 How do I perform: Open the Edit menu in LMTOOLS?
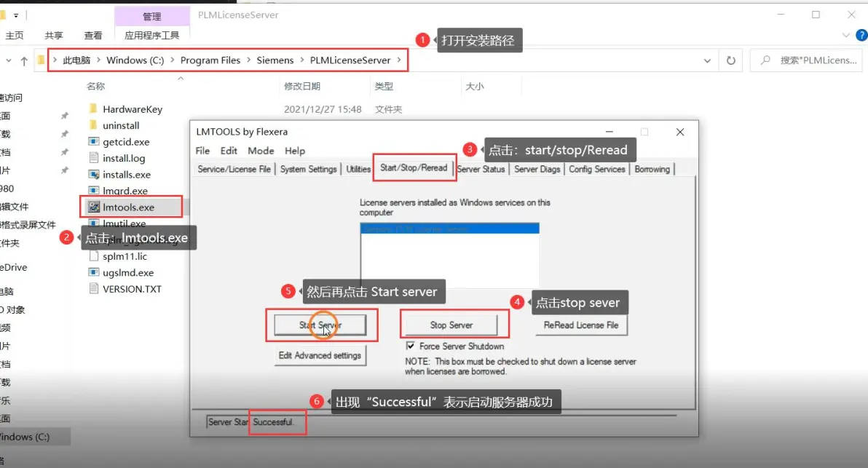229,151
